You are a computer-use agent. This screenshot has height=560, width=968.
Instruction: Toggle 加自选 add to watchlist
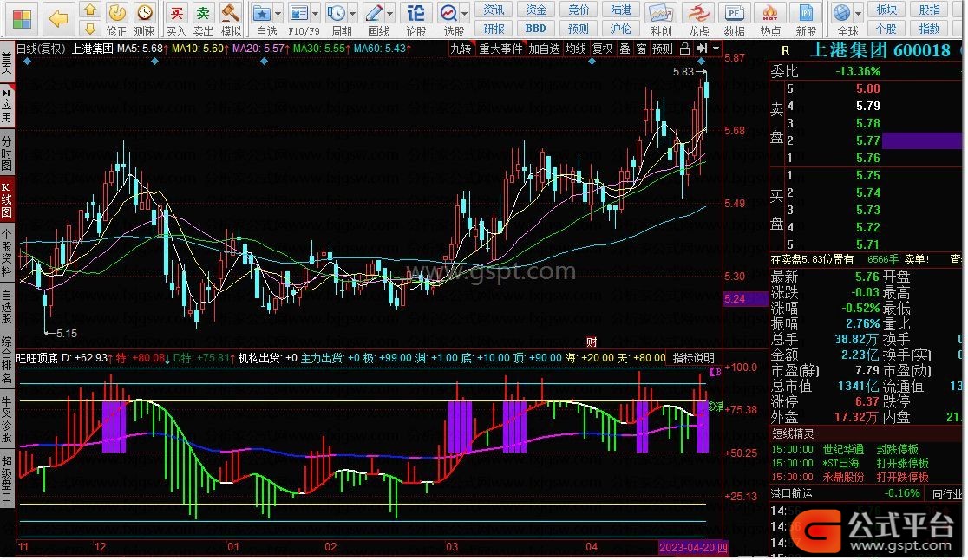coord(544,48)
